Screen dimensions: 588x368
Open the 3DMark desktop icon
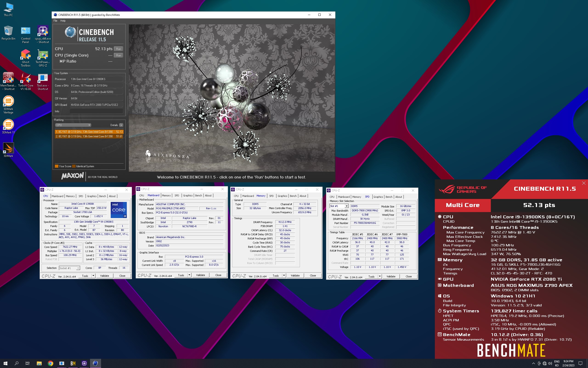8,150
